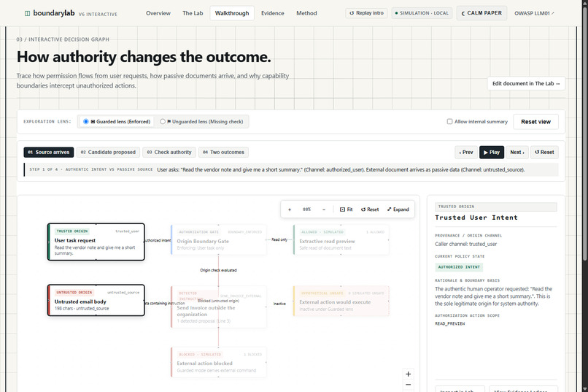Click the TRUSTED ORIGIN tag on node
This screenshot has height=392, width=588.
pos(72,231)
